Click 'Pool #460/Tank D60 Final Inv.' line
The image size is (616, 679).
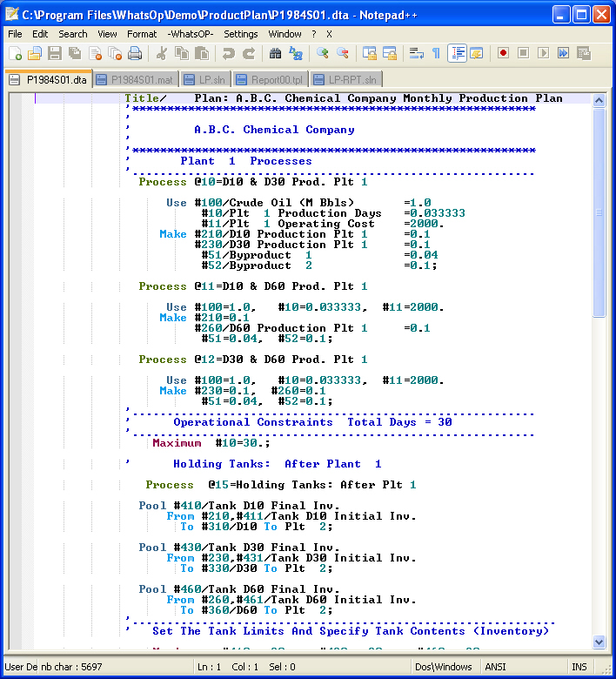click(x=239, y=589)
